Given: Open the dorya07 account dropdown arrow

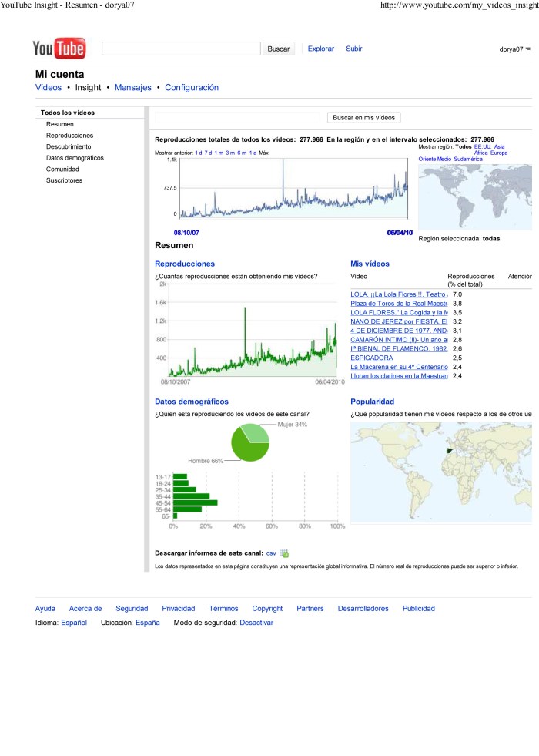Looking at the screenshot, I should coord(528,49).
